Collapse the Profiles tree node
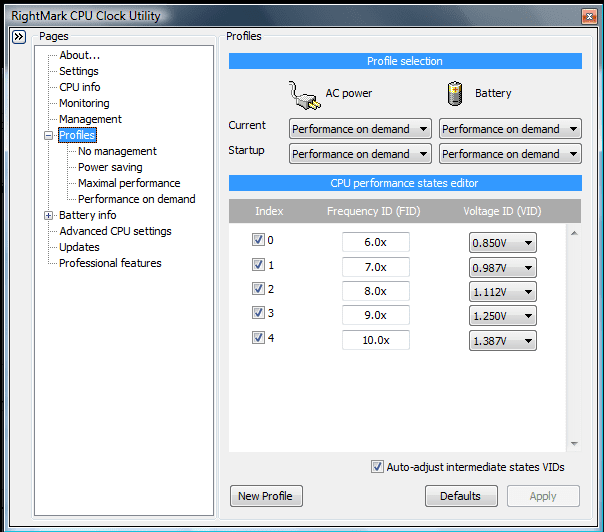 pos(49,136)
